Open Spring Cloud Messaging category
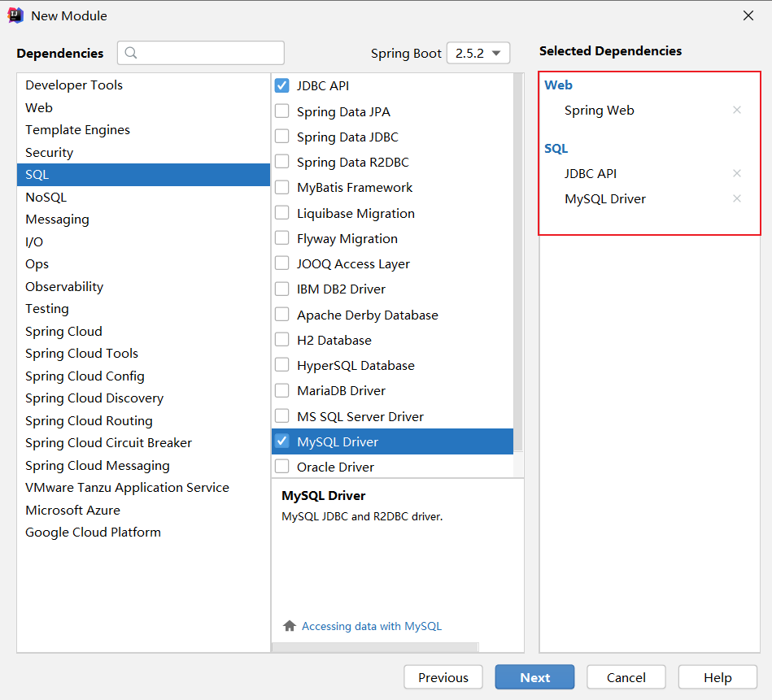This screenshot has height=700, width=772. click(x=143, y=466)
